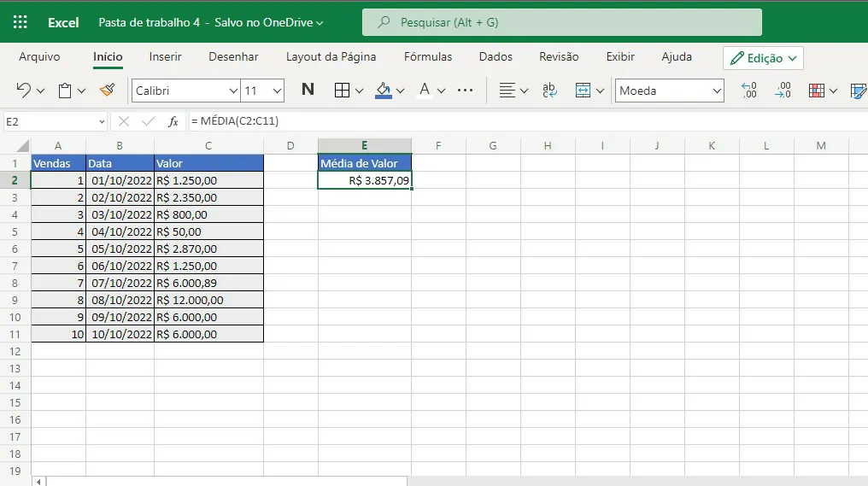Click the Paste clipboard icon

(65, 91)
